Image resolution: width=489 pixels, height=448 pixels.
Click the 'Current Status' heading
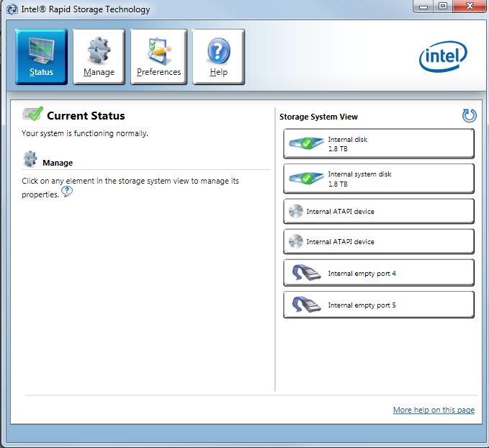[86, 116]
